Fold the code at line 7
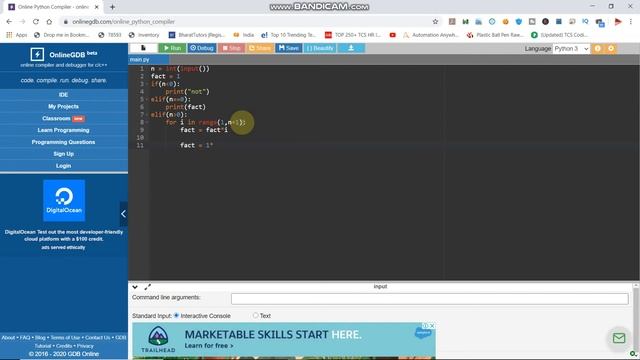 pos(147,115)
